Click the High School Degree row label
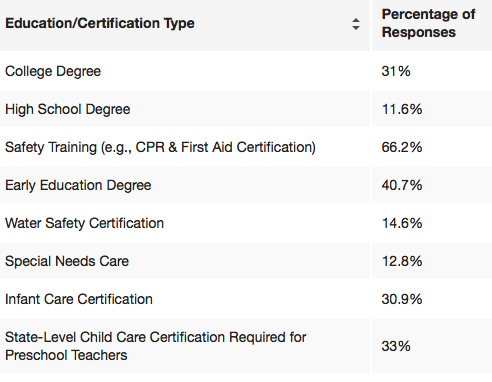 [68, 109]
